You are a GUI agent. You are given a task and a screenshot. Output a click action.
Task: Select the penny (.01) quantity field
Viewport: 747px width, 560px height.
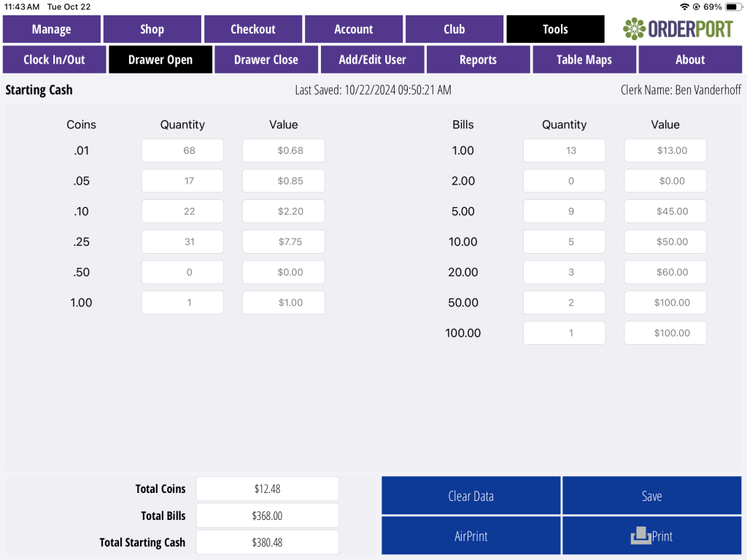182,151
